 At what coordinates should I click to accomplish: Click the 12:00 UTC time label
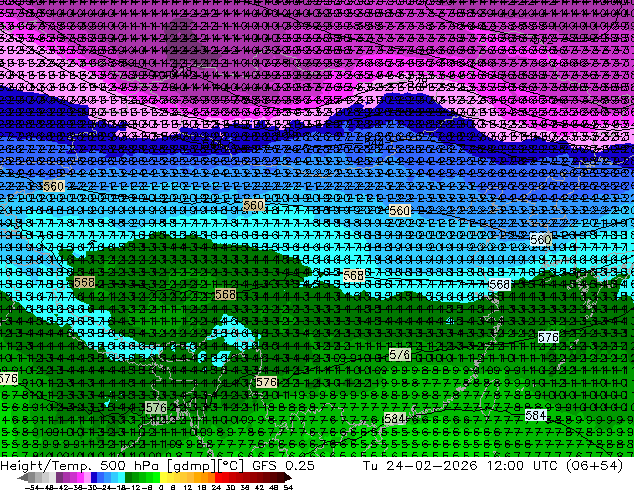coord(521,466)
